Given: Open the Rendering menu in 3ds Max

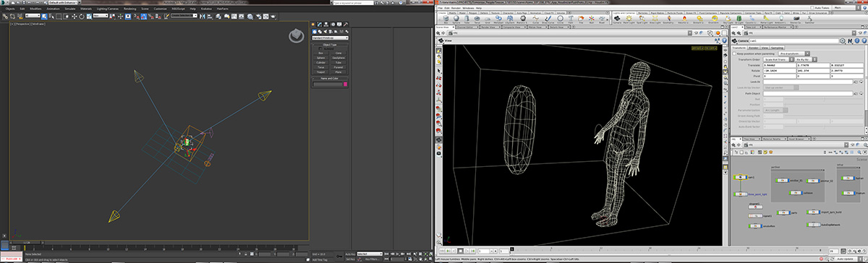Looking at the screenshot, I should pyautogui.click(x=129, y=9).
